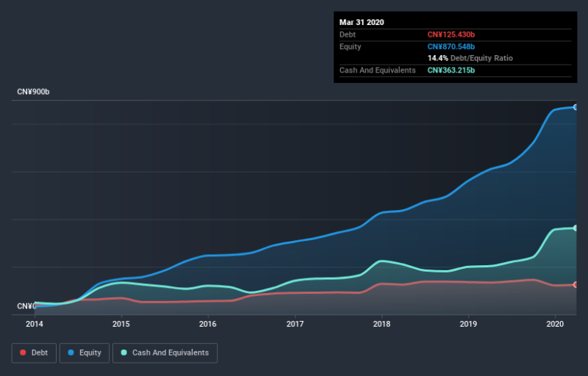Toggle the Debt series legend button
588x376 pixels.
click(34, 352)
